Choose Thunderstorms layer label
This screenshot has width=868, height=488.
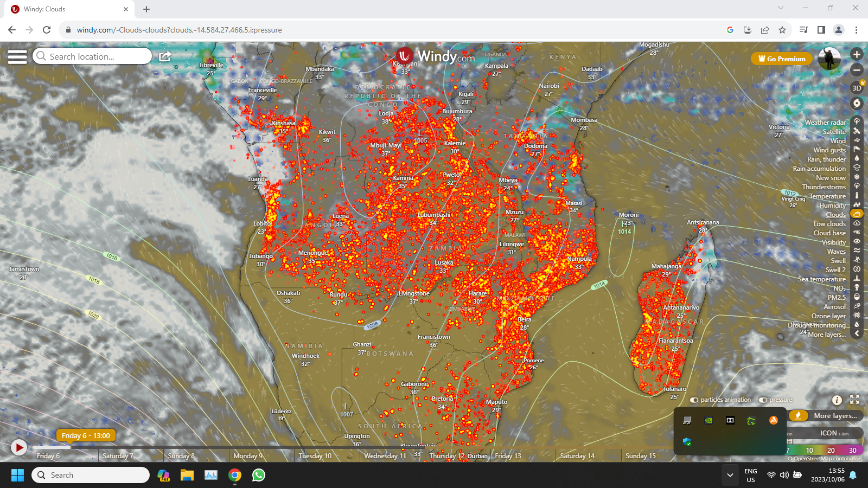tap(824, 187)
